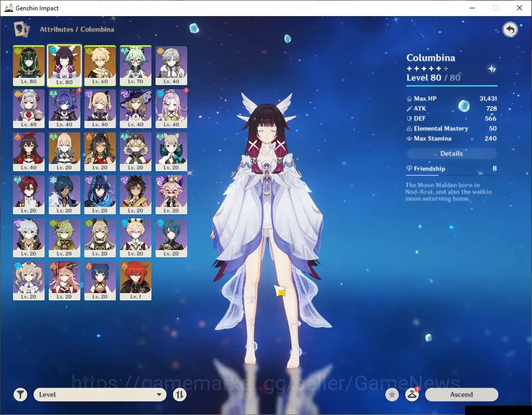Image resolution: width=532 pixels, height=415 pixels.
Task: Click the level experience progress bar
Action: click(x=452, y=86)
